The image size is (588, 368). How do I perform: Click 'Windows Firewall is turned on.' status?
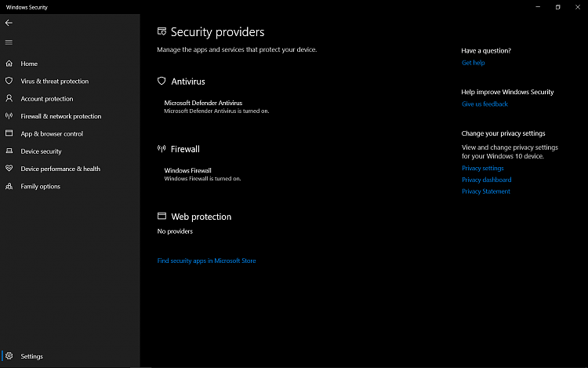202,179
